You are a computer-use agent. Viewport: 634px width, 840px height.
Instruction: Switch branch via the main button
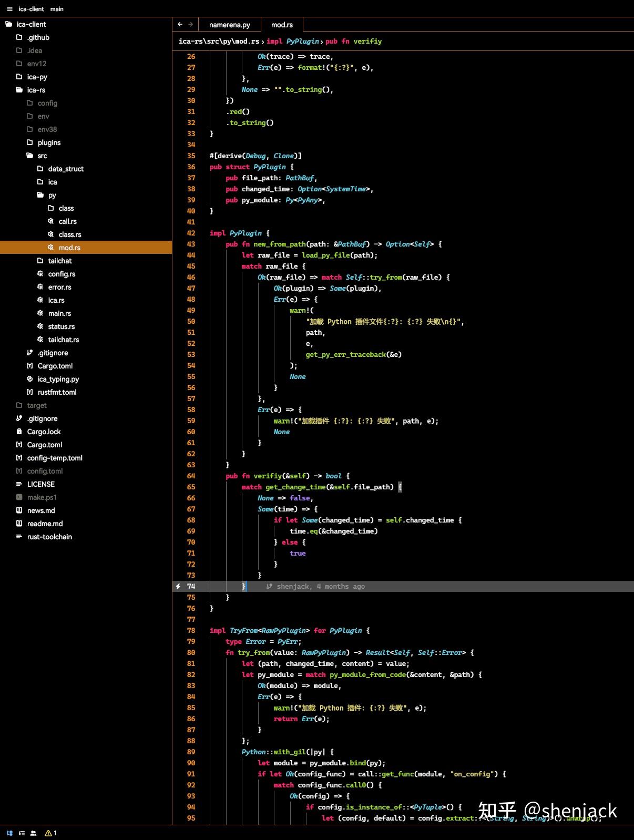[57, 9]
